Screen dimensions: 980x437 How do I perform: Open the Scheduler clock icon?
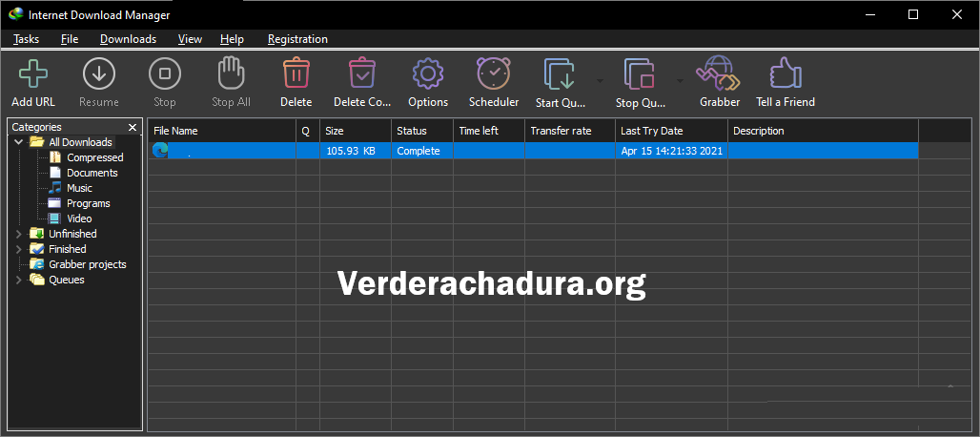494,73
